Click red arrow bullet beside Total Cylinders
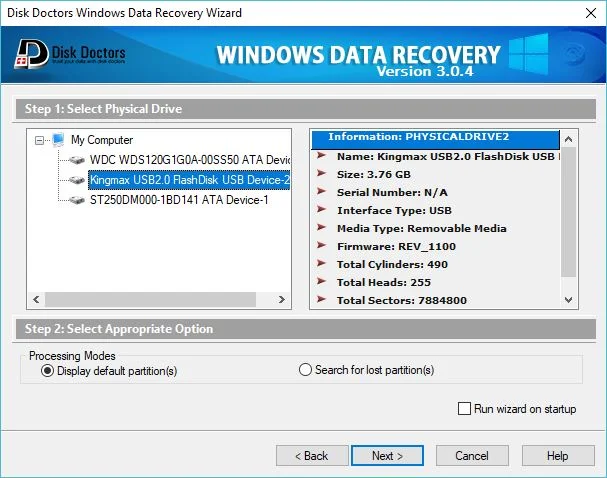Viewport: 607px width, 478px height. [x=321, y=263]
